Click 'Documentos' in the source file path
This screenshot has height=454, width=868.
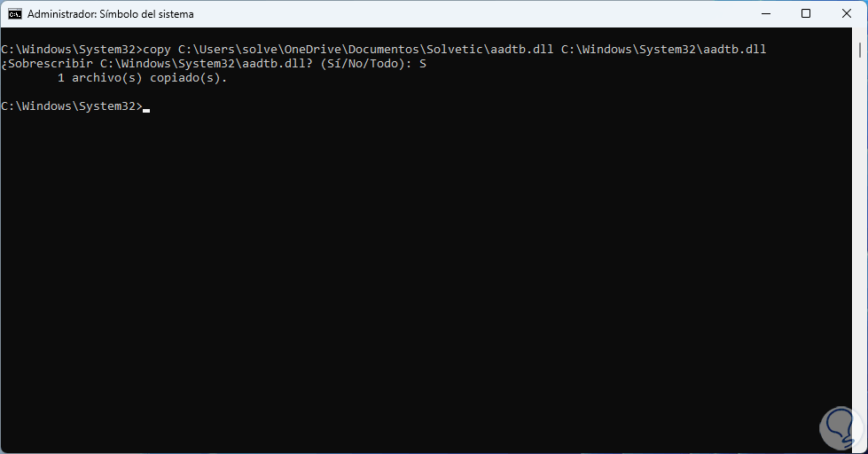385,50
